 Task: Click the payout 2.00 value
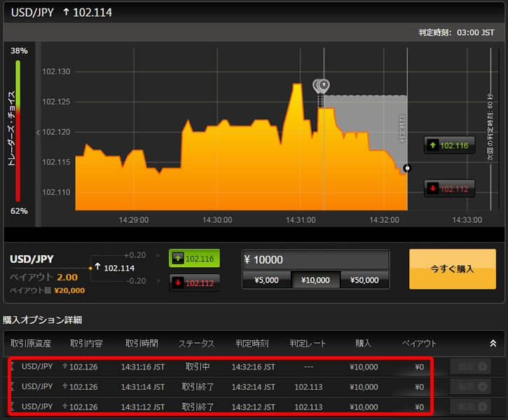[67, 277]
